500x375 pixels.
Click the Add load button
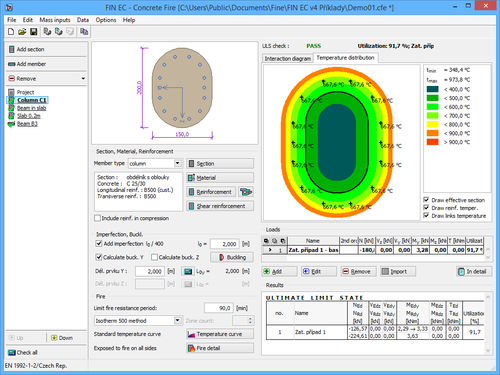point(279,271)
